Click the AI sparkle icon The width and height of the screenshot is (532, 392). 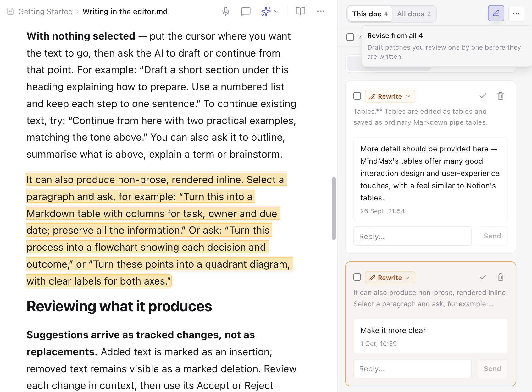coord(266,12)
